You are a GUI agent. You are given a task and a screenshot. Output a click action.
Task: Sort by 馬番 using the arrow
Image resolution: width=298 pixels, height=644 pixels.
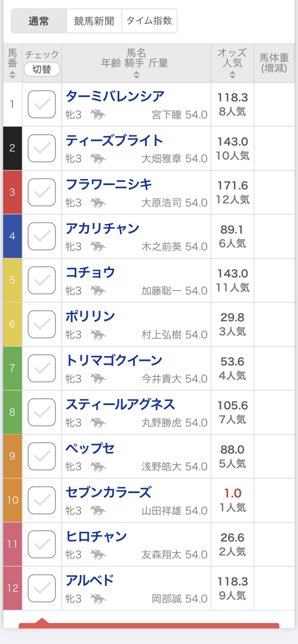pos(12,75)
